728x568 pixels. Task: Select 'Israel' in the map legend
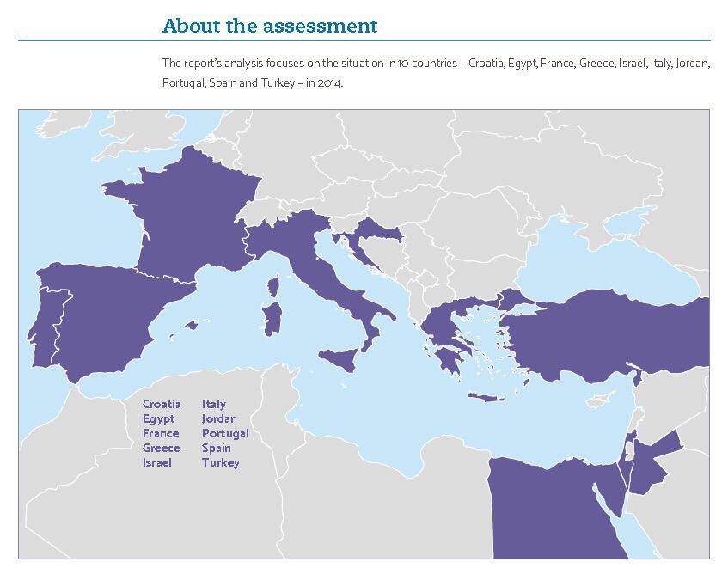pyautogui.click(x=157, y=462)
